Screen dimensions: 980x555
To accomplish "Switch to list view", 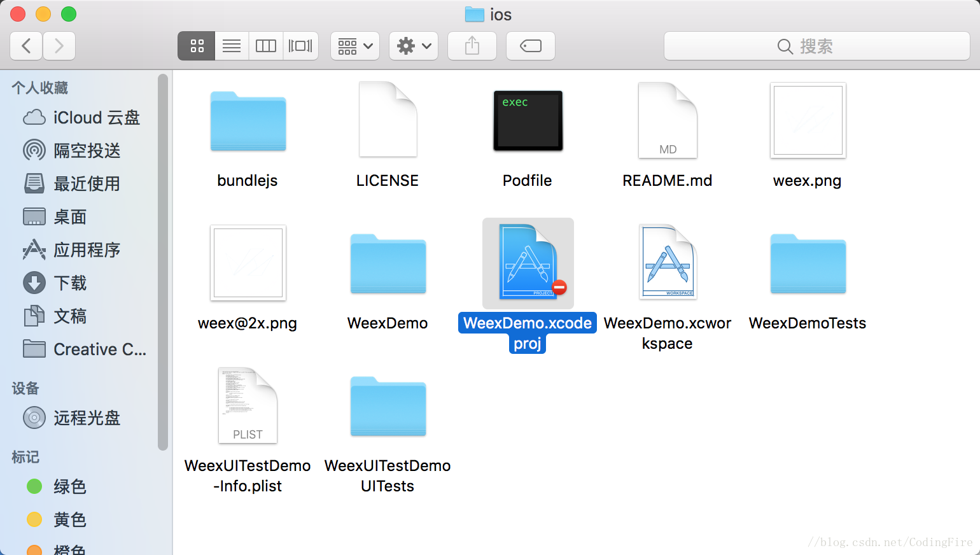I will (232, 46).
